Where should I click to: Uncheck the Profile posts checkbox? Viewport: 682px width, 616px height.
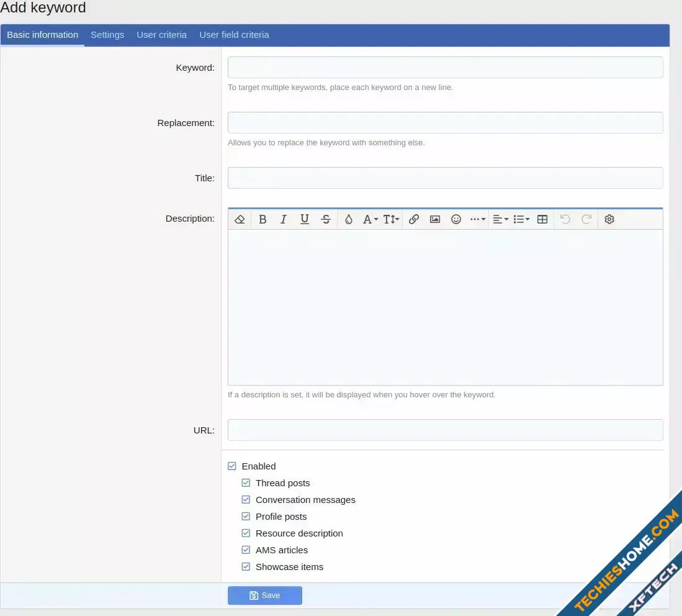(x=246, y=516)
